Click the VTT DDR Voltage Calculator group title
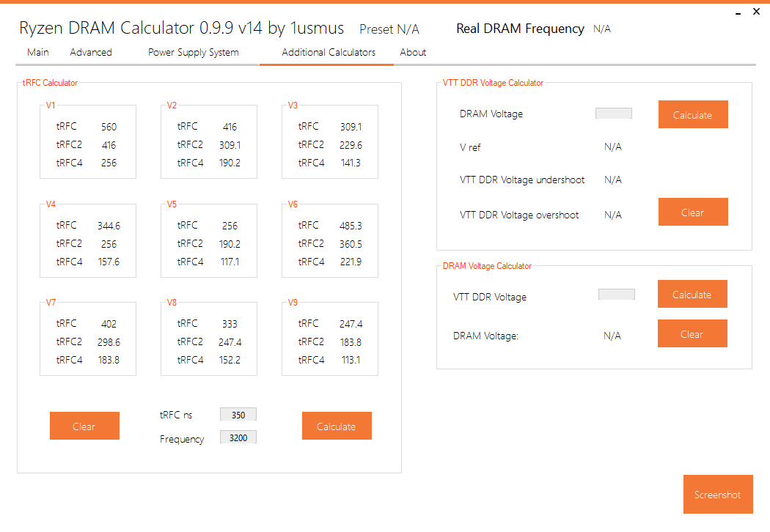This screenshot has width=770, height=532. click(x=493, y=83)
